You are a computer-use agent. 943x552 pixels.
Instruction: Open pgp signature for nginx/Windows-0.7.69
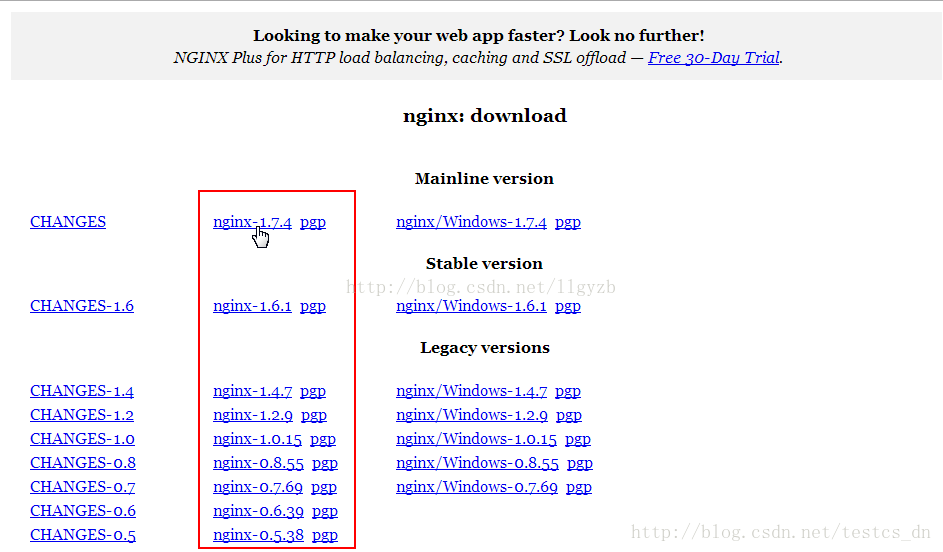click(579, 488)
